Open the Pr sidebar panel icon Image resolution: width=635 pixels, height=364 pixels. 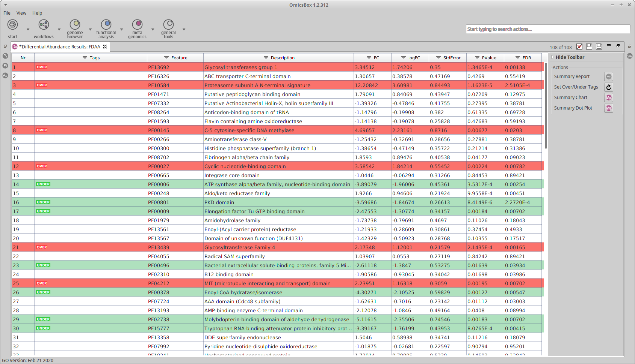[5, 56]
